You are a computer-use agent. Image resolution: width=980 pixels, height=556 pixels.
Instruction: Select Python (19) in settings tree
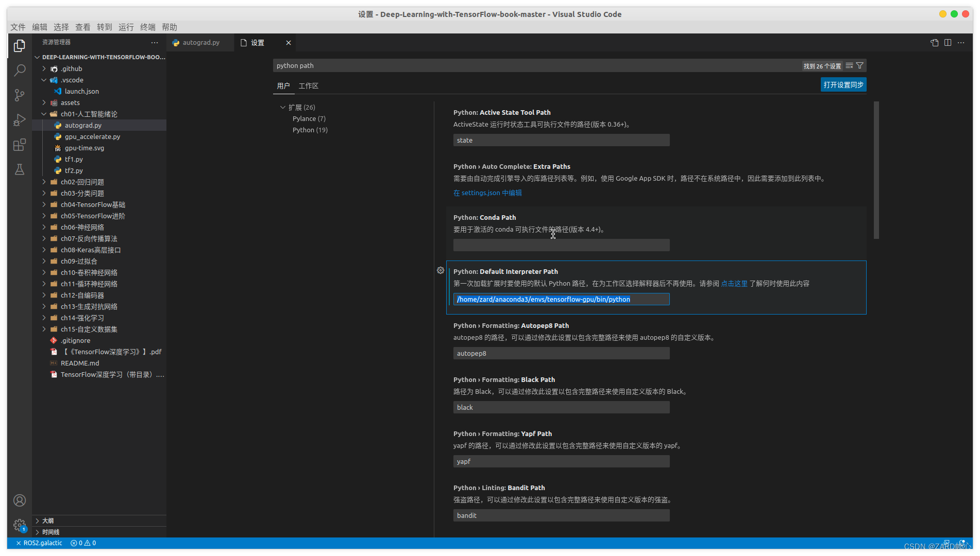coord(310,130)
